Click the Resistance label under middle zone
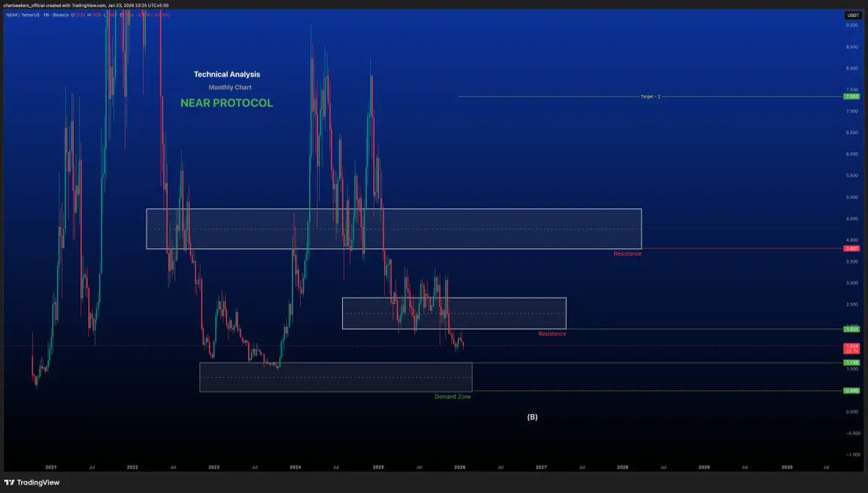 [x=552, y=334]
